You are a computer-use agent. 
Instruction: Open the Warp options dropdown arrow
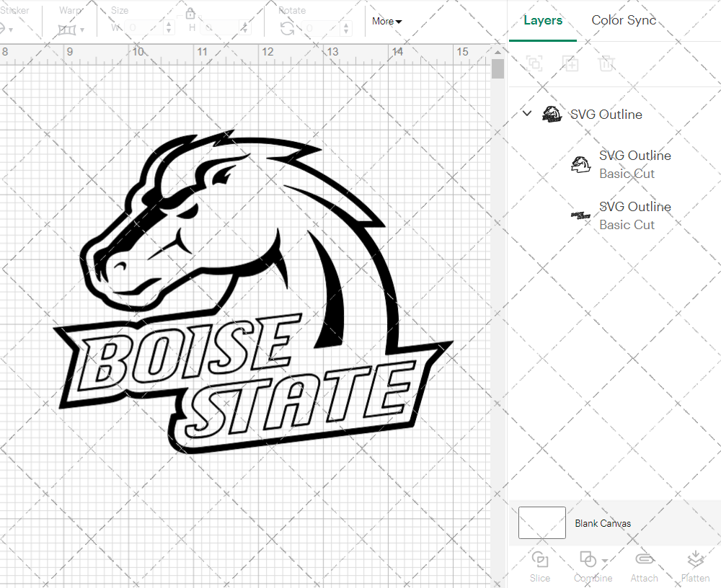point(82,30)
